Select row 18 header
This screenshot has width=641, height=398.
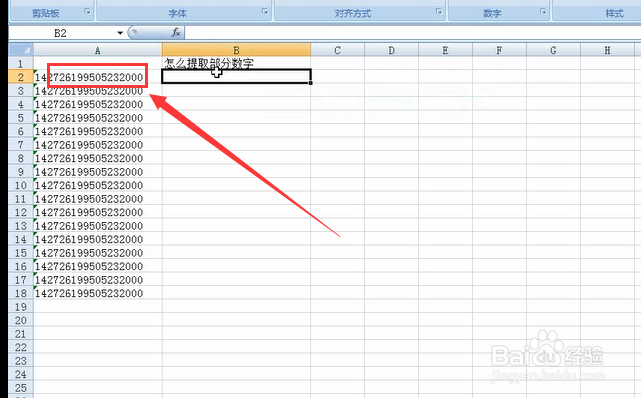21,293
